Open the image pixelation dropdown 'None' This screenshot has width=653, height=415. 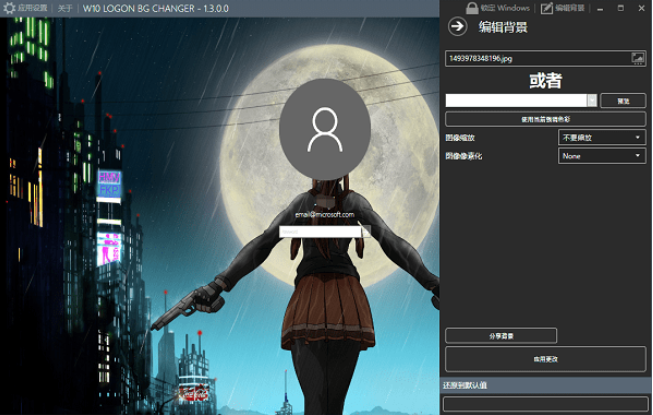602,156
